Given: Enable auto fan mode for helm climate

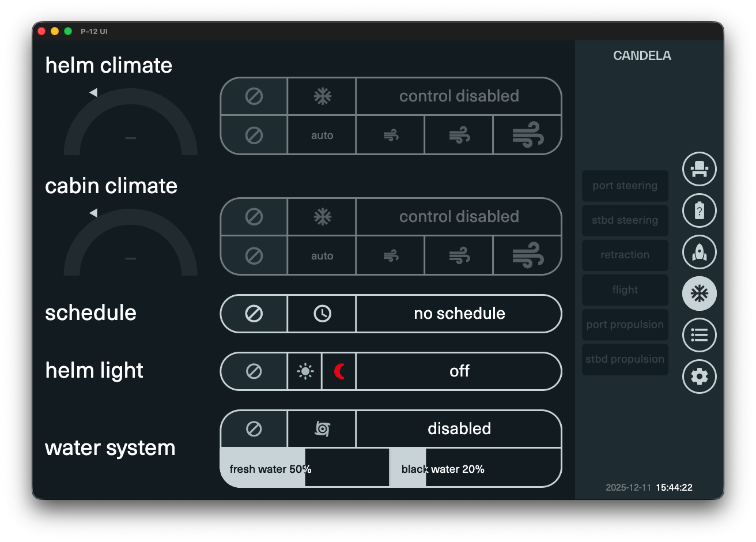Looking at the screenshot, I should 322,135.
